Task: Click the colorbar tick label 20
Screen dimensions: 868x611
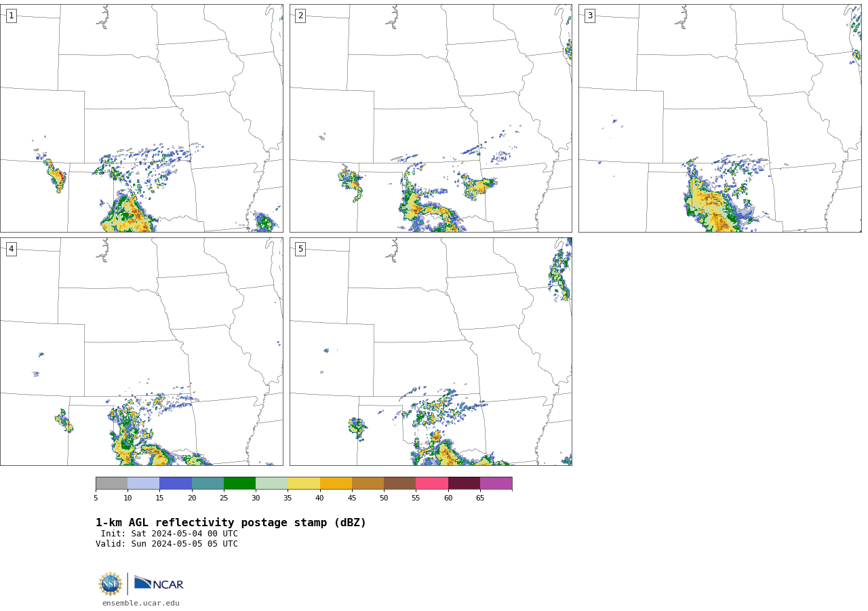Action: click(192, 498)
